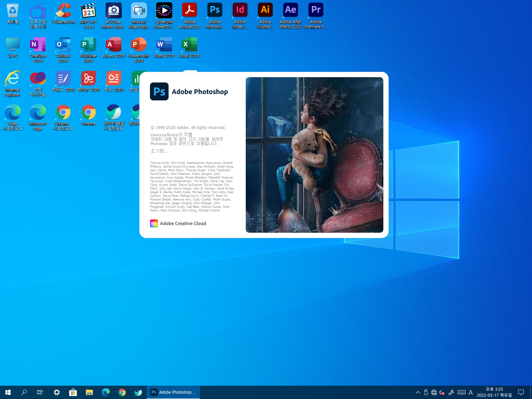This screenshot has height=399, width=532.
Task: Launch Edge from the taskbar
Action: (x=106, y=392)
